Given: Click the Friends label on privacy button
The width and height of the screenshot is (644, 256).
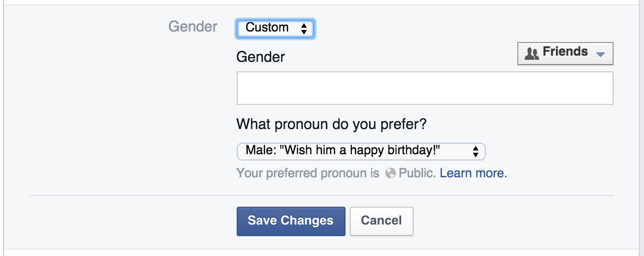Looking at the screenshot, I should point(565,52).
